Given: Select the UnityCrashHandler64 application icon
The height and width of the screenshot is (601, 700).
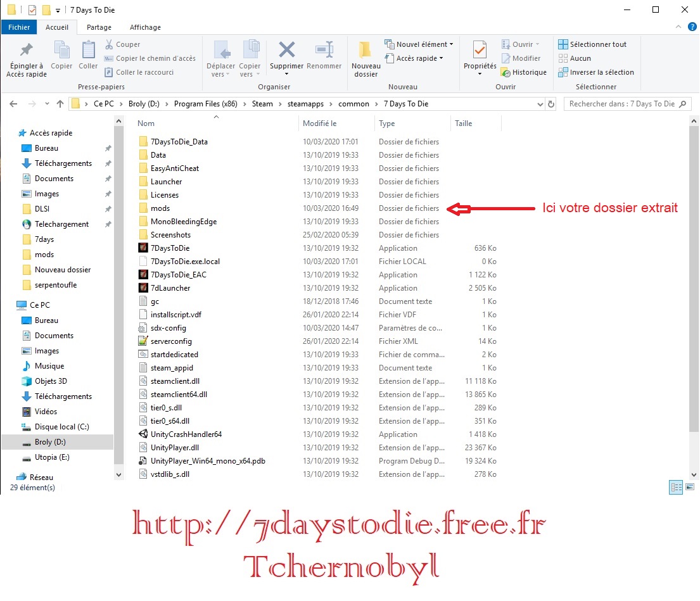Looking at the screenshot, I should [143, 434].
